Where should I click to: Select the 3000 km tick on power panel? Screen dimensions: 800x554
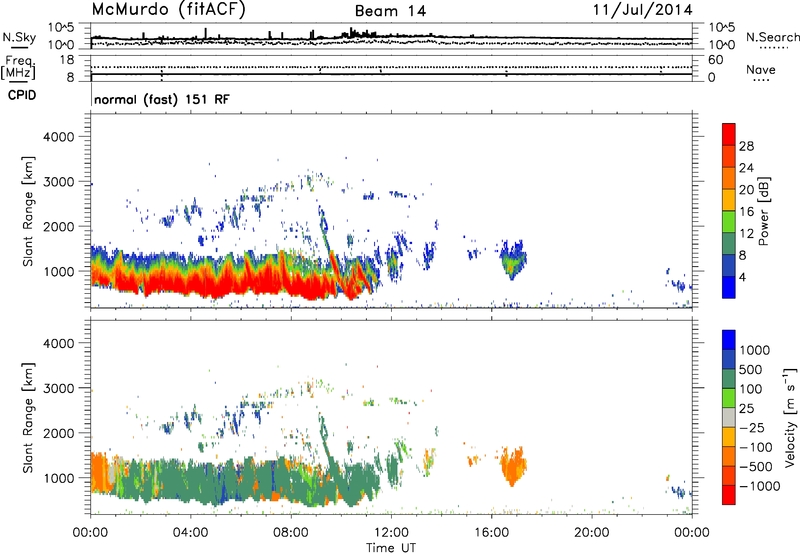(58, 182)
